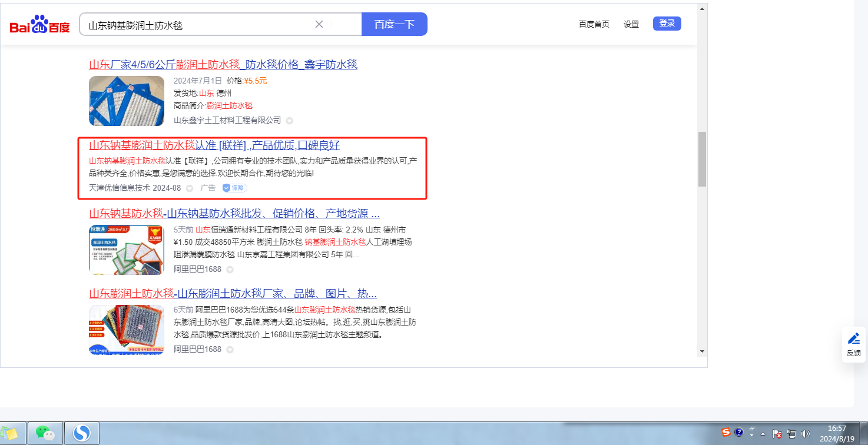Go to 百度首页

click(594, 24)
